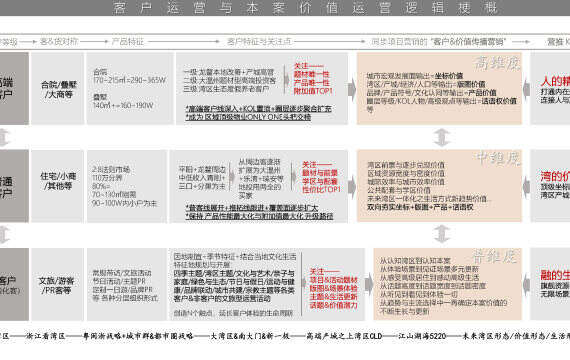Click underlined text 保持产品性能最大化与附加值最大化升级路径

(x=259, y=216)
